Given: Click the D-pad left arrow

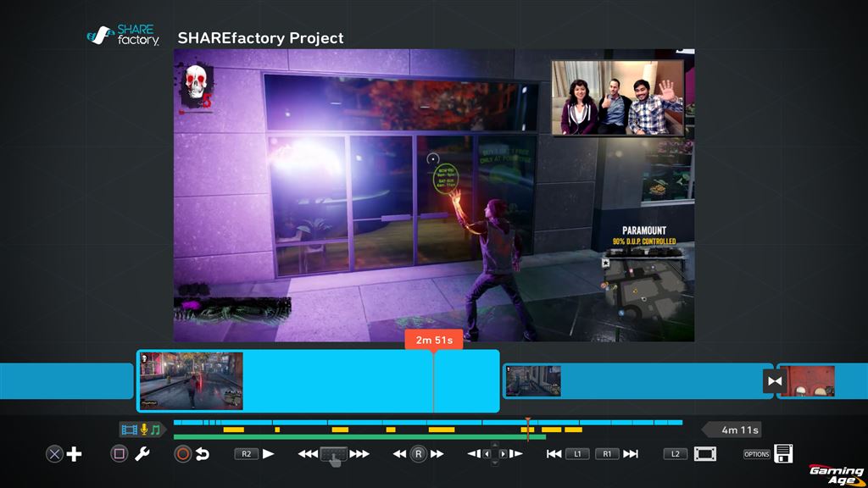Looking at the screenshot, I should click(x=487, y=454).
